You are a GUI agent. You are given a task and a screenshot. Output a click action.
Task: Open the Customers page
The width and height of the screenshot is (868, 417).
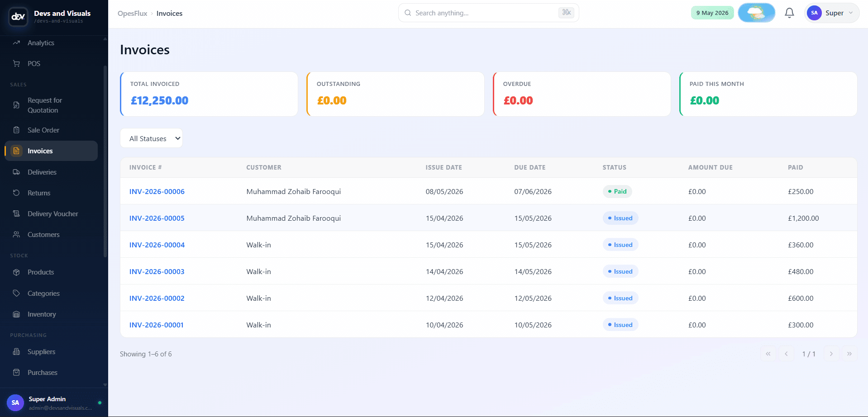coord(43,234)
